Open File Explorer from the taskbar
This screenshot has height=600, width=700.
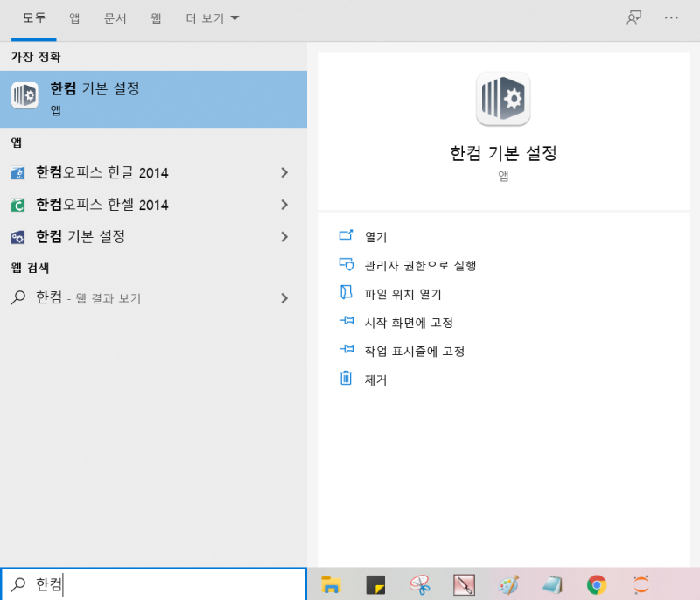click(x=331, y=584)
